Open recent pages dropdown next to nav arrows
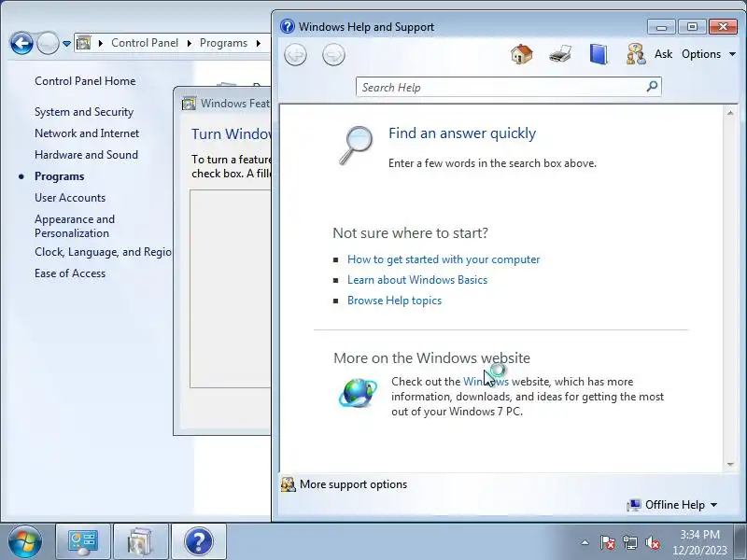Viewport: 747px width, 560px height. 66,43
